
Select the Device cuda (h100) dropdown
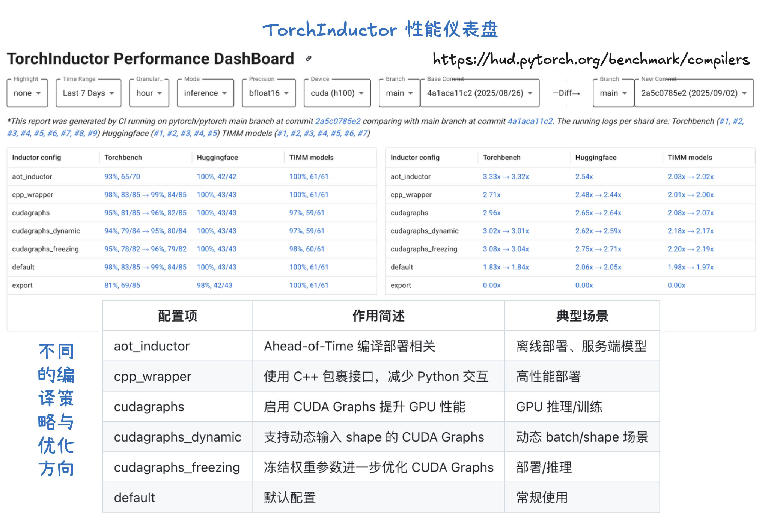click(x=337, y=93)
